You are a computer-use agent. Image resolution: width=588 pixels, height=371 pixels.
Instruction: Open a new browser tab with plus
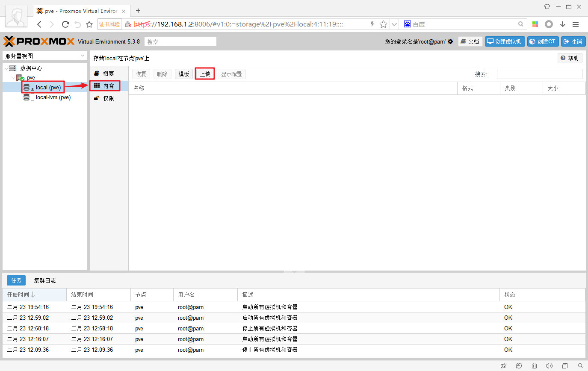pyautogui.click(x=138, y=11)
